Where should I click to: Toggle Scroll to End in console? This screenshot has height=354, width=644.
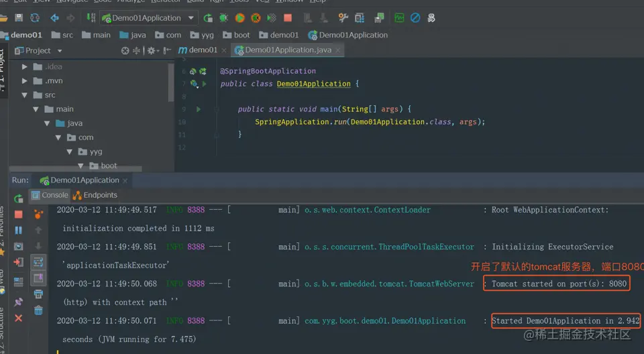tap(38, 278)
